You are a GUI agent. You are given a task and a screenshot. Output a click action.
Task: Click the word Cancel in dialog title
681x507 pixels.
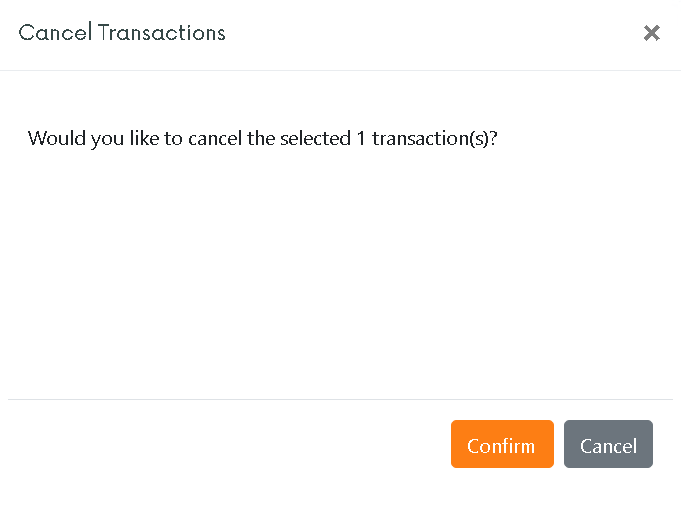pyautogui.click(x=55, y=32)
